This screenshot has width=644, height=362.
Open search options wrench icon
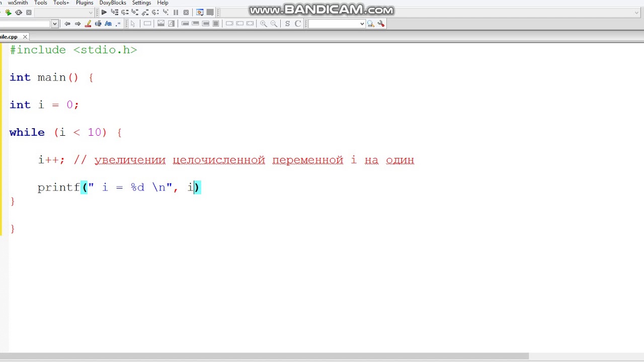381,24
